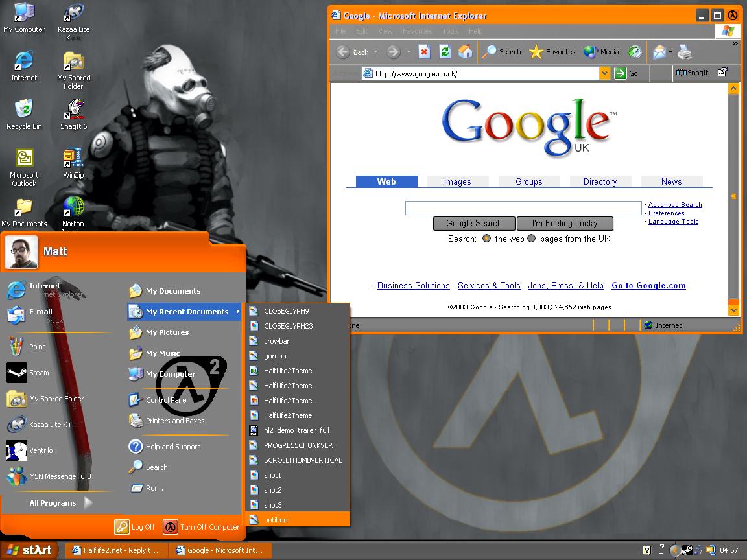747x560 pixels.
Task: Select 'the web' search radio button
Action: pyautogui.click(x=486, y=239)
